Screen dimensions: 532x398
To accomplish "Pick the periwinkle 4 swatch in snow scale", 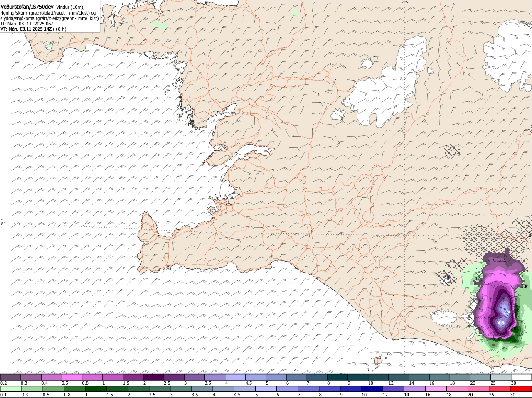I will coord(235,377).
